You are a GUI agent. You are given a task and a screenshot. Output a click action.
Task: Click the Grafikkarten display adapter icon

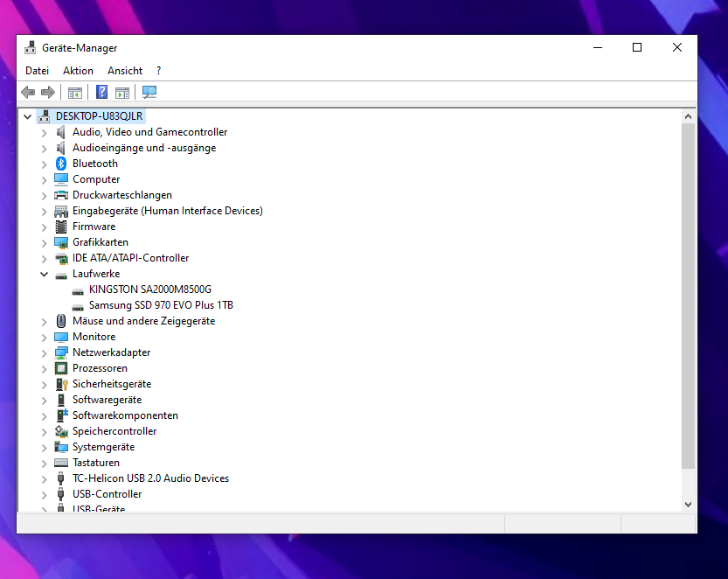pyautogui.click(x=61, y=242)
